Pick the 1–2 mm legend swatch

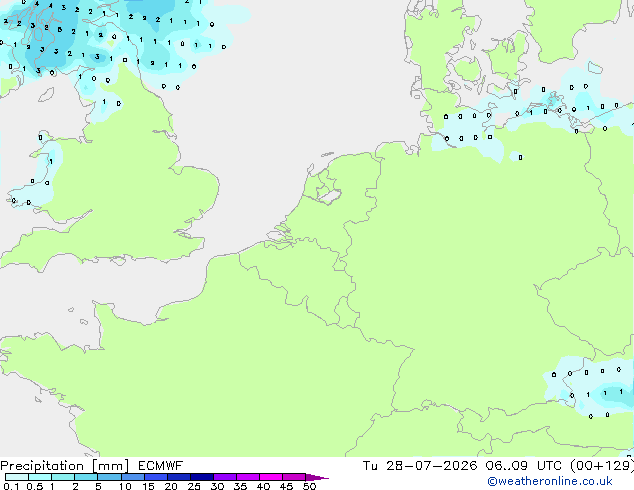[63, 477]
